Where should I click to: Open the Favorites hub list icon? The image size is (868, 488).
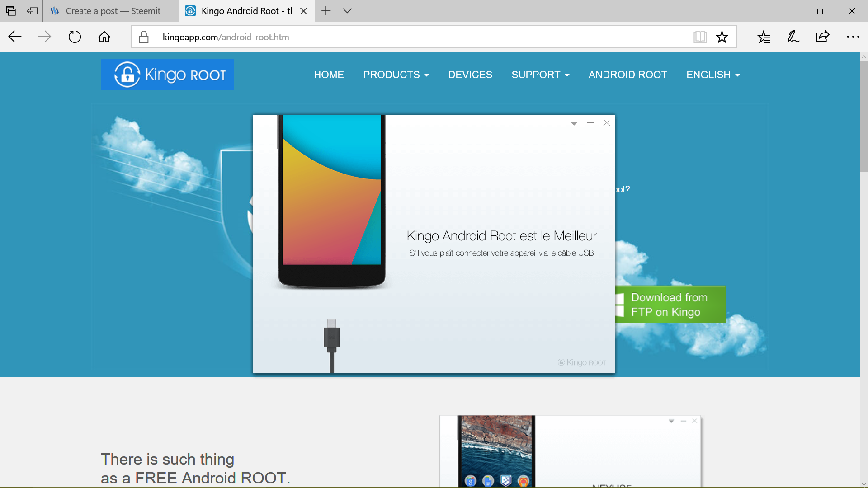(x=764, y=37)
